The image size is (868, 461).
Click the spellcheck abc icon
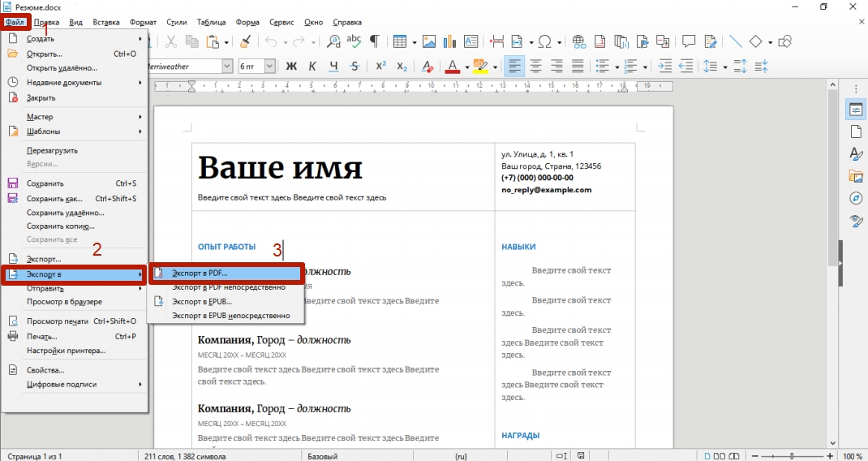(354, 41)
